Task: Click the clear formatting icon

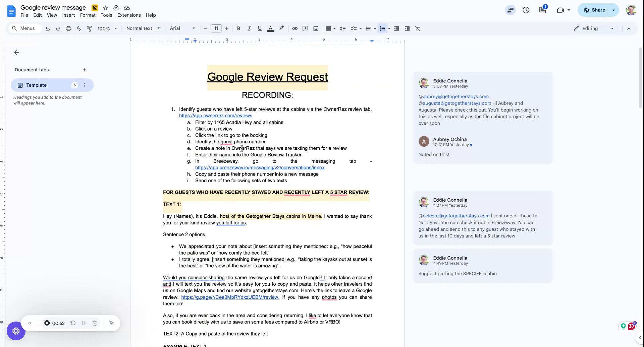Action: 418,28
